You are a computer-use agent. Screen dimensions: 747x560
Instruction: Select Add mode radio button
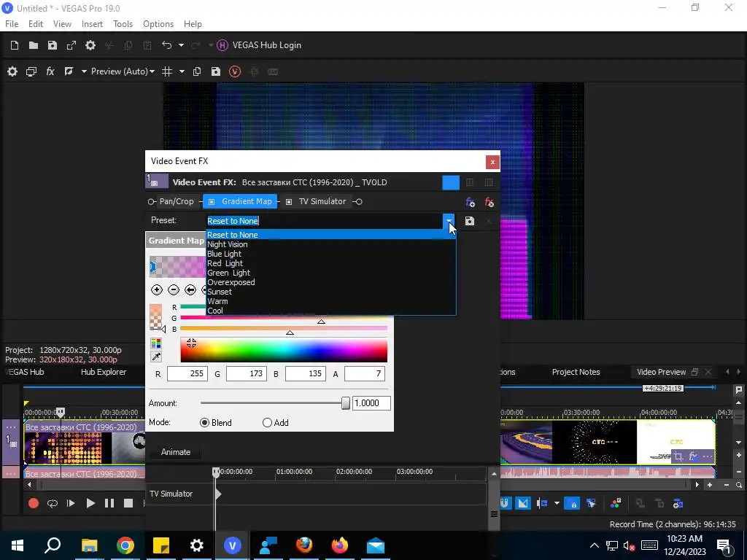click(267, 423)
